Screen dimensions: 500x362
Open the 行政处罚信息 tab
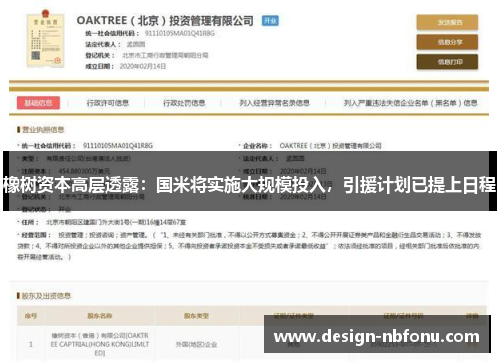point(184,103)
